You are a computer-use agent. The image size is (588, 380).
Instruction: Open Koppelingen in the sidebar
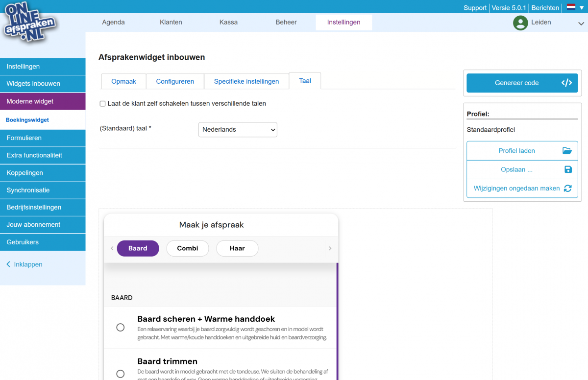24,173
